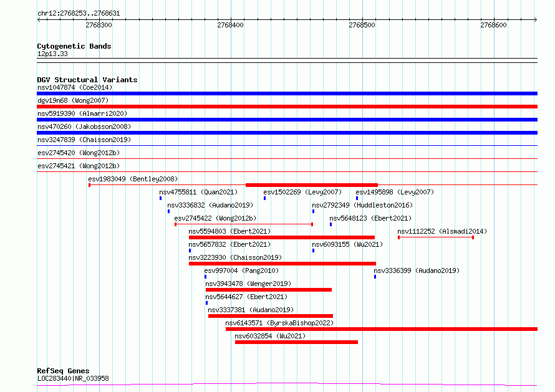Image resolution: width=555 pixels, height=392 pixels.
Task: Open esv2745420 (Wong2012b) variant
Action: pos(79,153)
